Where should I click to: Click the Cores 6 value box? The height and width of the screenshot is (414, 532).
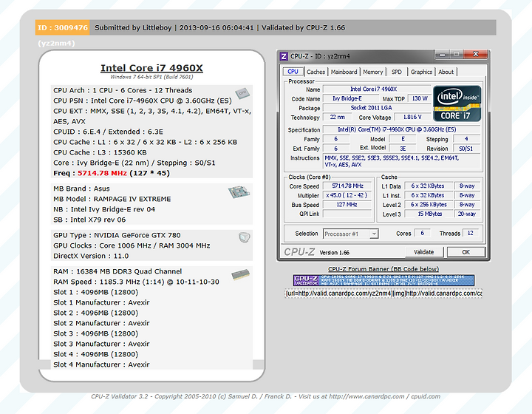click(423, 233)
